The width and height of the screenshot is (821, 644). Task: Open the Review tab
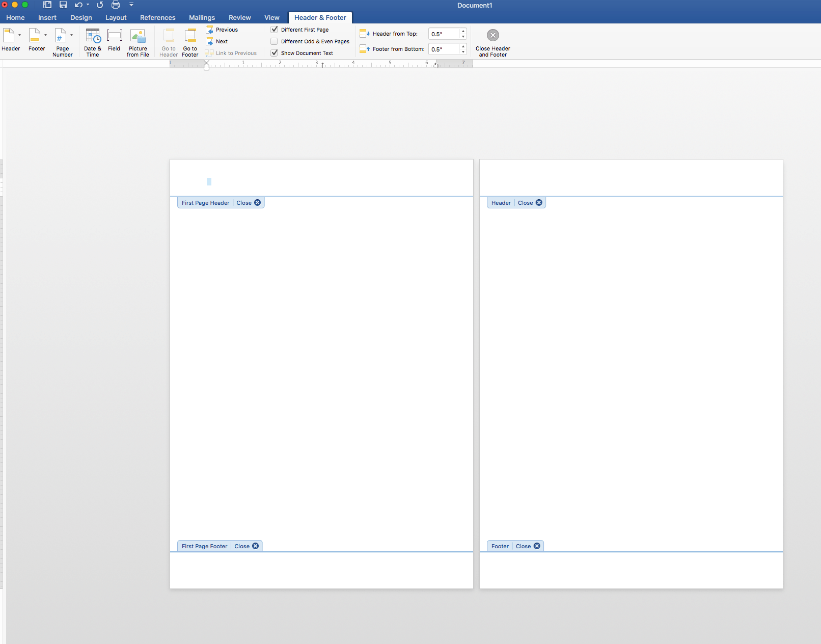click(x=239, y=17)
